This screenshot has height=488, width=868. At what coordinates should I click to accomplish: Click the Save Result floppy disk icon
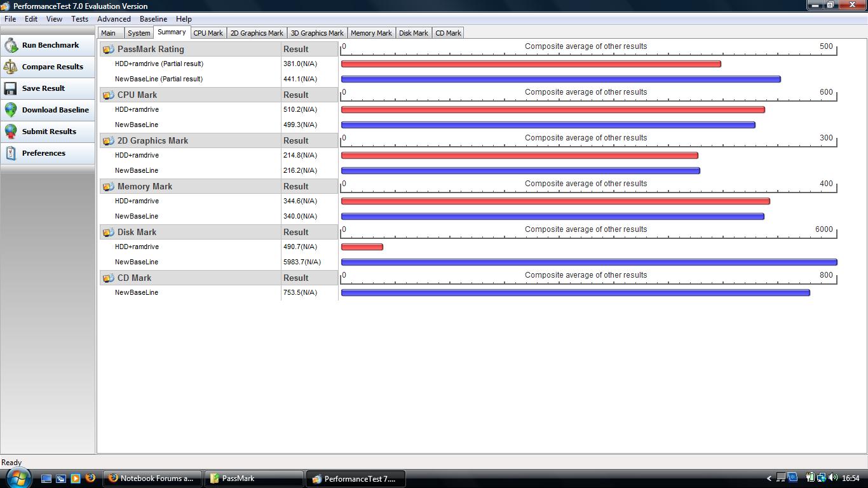11,88
